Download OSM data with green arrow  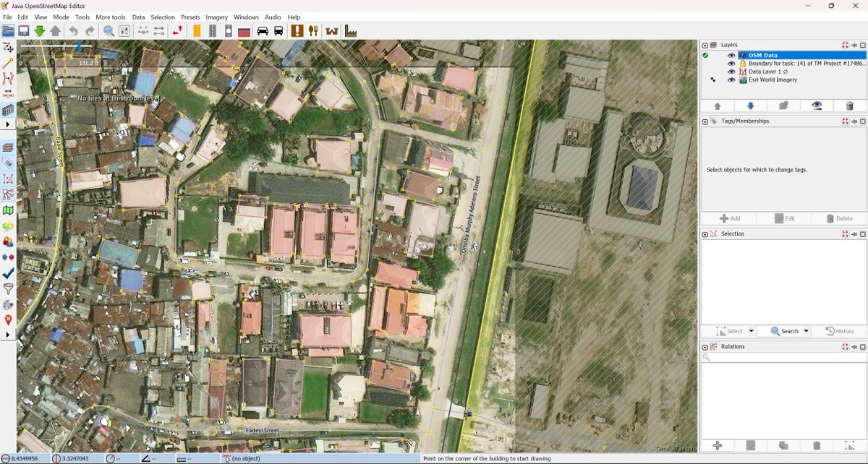coord(38,30)
